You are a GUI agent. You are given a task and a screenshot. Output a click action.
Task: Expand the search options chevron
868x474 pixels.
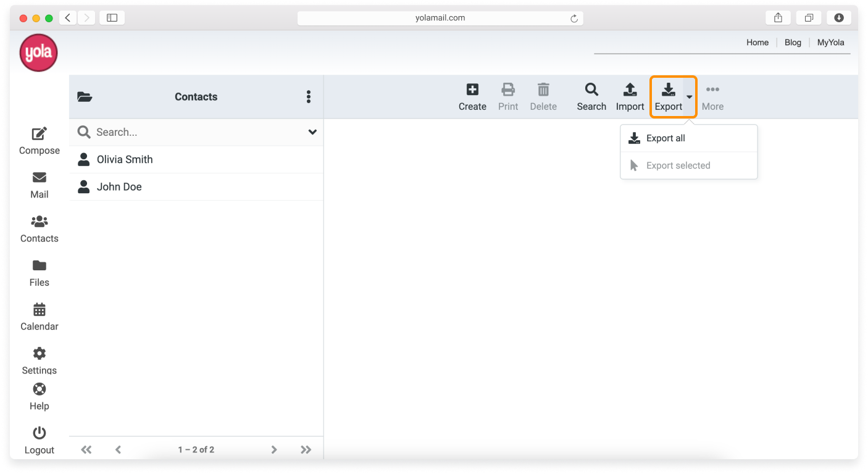(312, 132)
